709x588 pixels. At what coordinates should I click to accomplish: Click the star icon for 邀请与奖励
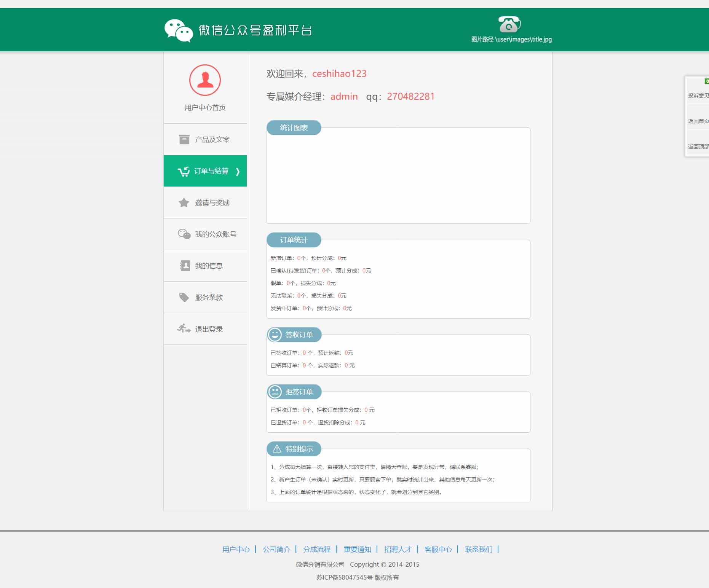pyautogui.click(x=184, y=202)
